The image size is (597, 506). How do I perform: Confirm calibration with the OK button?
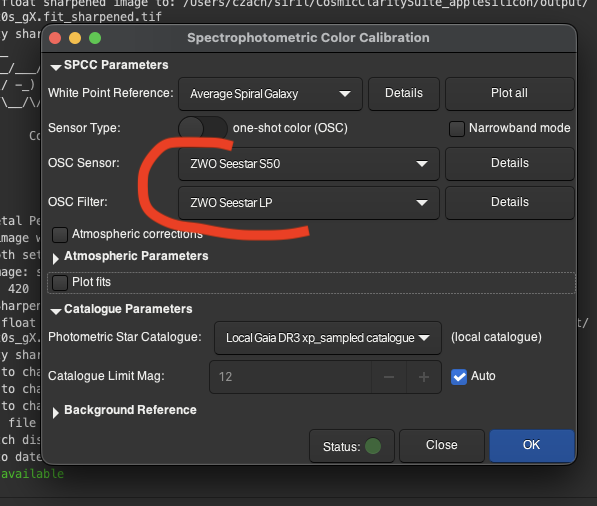tap(532, 445)
